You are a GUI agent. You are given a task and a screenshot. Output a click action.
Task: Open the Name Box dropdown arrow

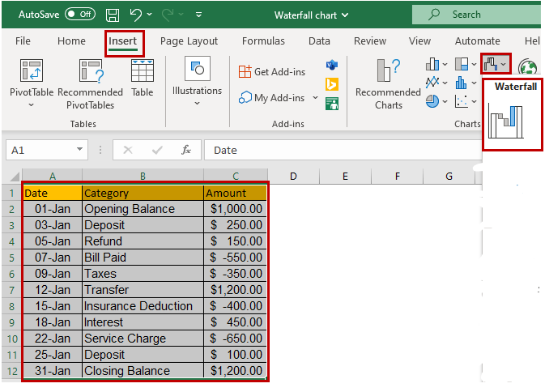coord(79,150)
